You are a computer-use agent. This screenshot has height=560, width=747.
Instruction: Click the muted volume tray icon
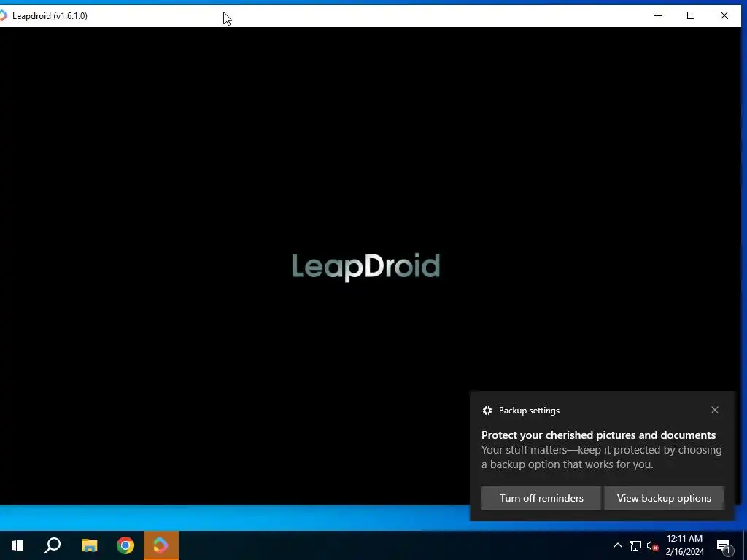652,545
